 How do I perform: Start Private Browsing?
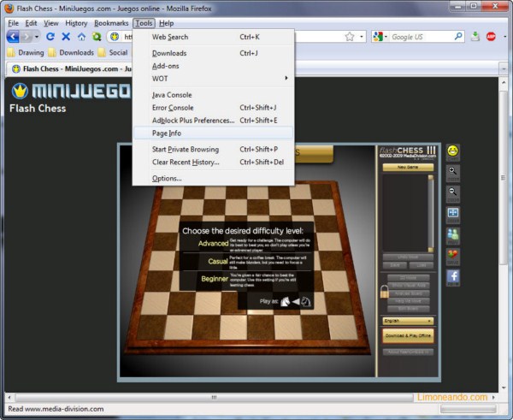213,150
